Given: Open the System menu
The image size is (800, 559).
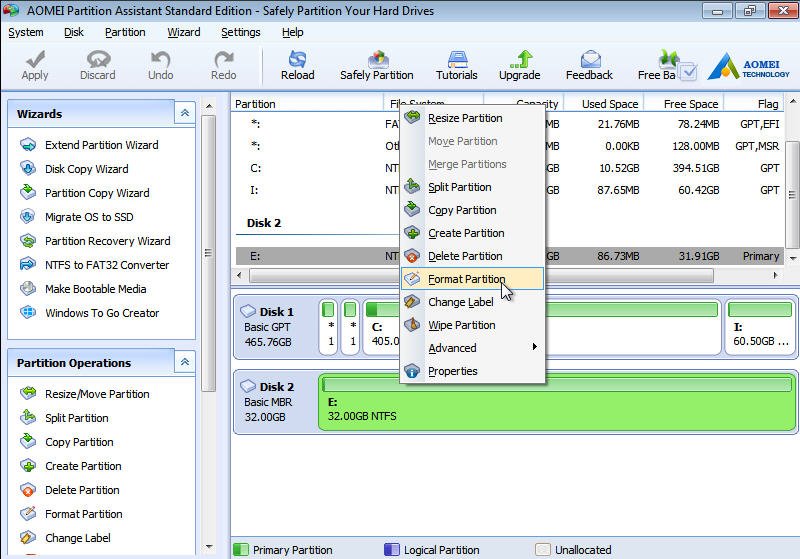Looking at the screenshot, I should 26,32.
